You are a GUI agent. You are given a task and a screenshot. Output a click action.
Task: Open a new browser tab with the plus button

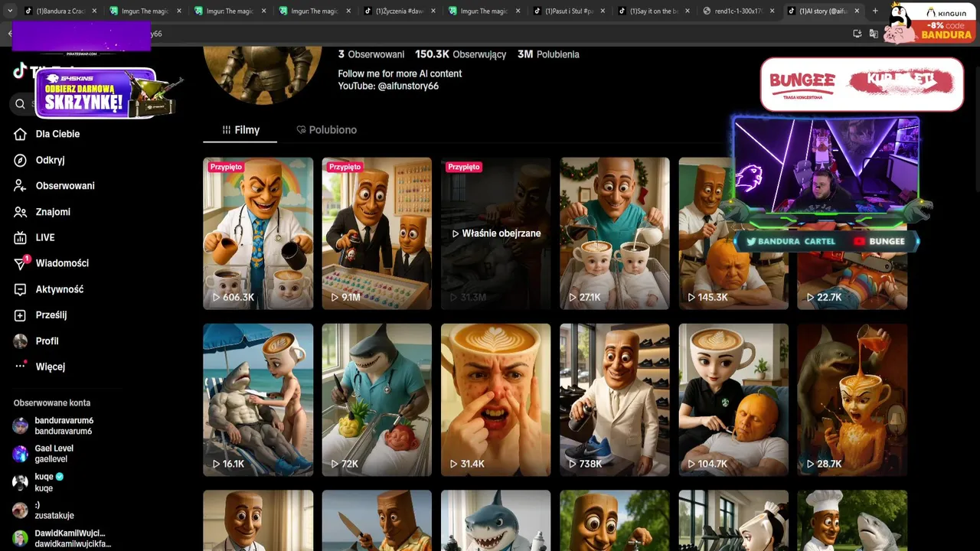point(875,11)
